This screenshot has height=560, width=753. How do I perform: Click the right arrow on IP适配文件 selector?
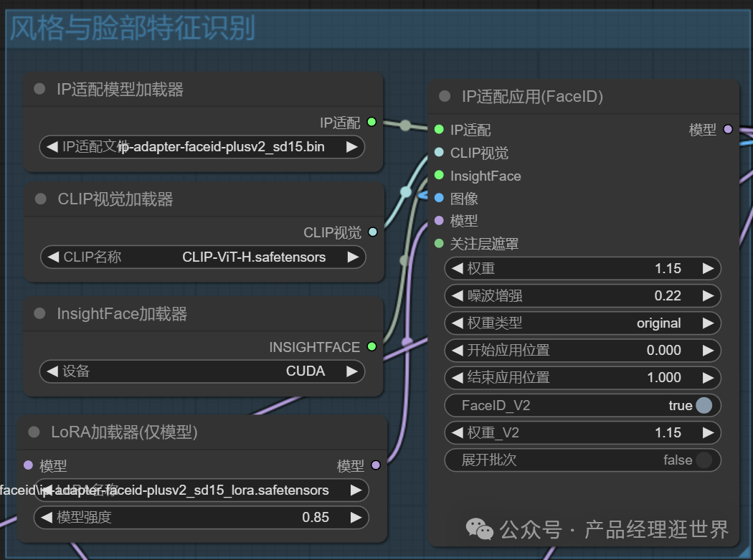353,146
